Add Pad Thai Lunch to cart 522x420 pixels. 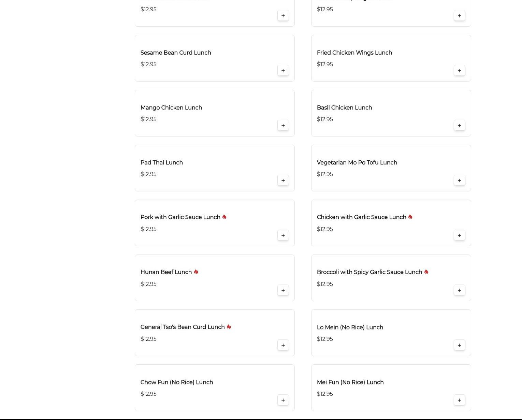point(283,180)
